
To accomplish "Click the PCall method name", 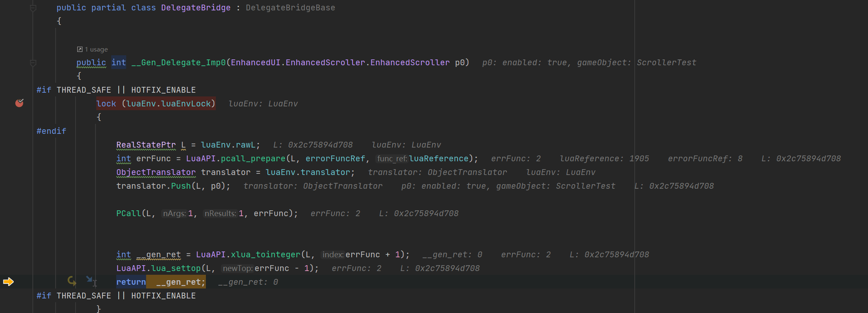I will click(x=129, y=213).
